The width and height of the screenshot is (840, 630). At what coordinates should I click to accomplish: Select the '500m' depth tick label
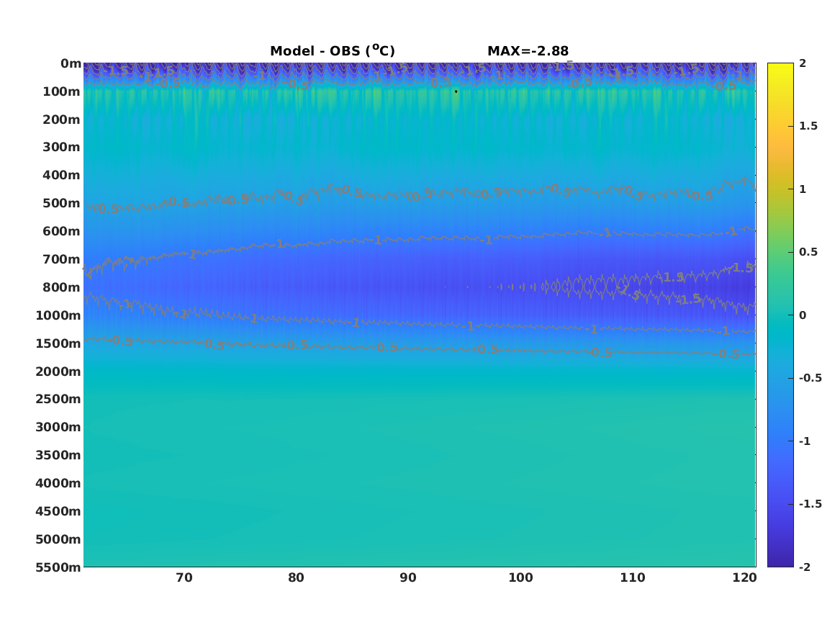click(61, 204)
